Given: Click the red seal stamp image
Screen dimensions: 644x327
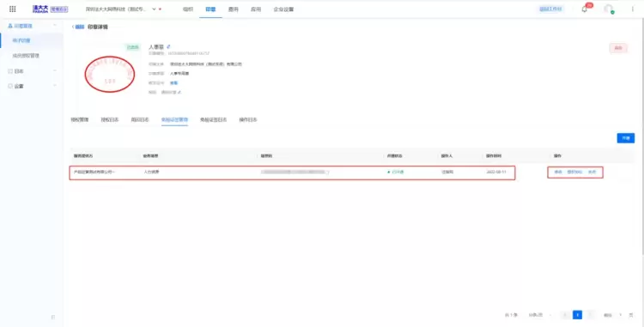Looking at the screenshot, I should pos(110,75).
